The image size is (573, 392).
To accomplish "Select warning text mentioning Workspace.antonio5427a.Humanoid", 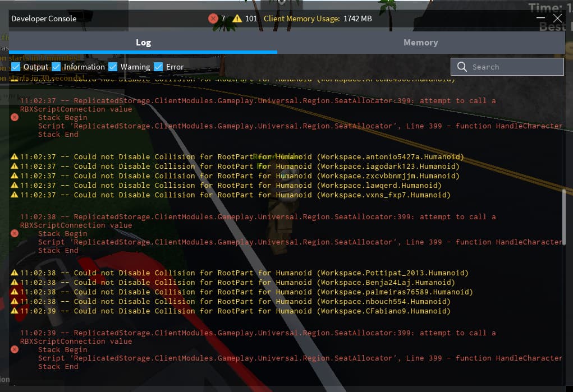I will point(242,156).
